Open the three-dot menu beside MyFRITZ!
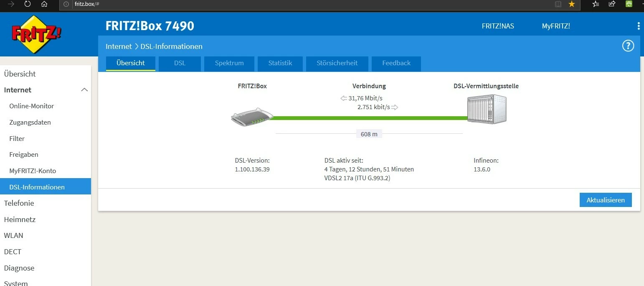Viewport: 644px width, 286px height. point(639,26)
